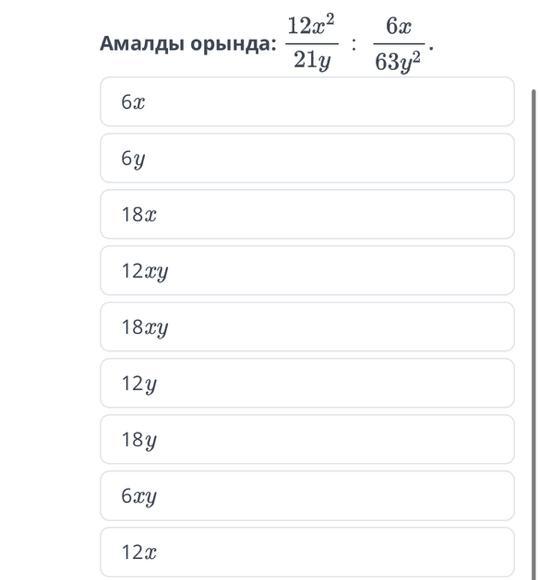Click the second fraction 6x over 63y²

(x=399, y=44)
